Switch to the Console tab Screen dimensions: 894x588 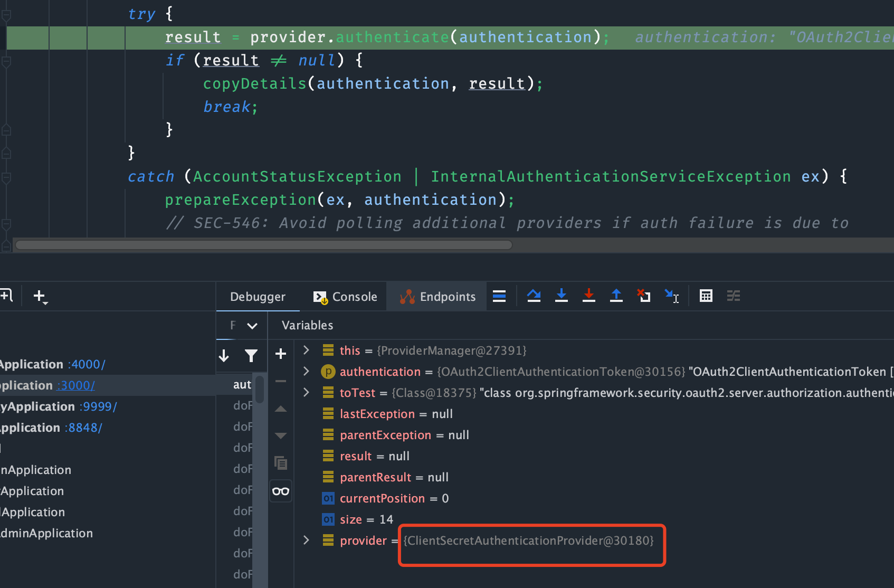346,297
